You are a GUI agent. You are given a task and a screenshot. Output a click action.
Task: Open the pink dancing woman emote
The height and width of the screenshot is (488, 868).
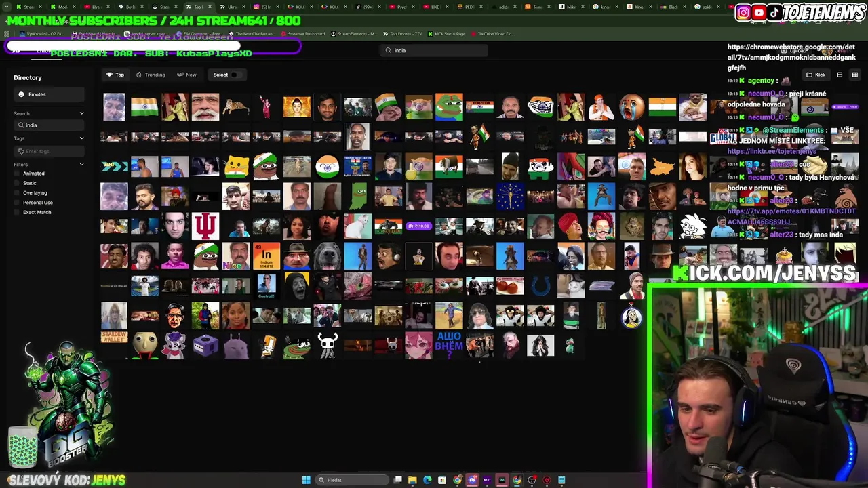coord(267,107)
